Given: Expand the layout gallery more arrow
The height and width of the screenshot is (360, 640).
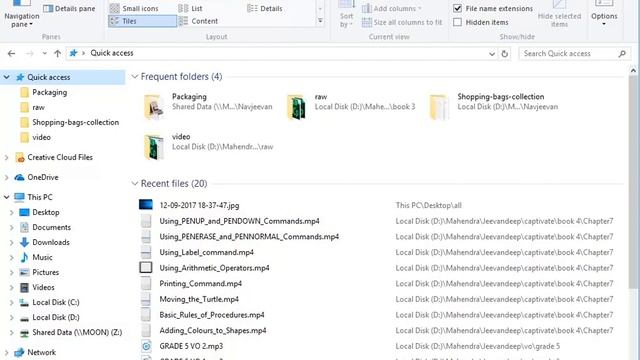Looking at the screenshot, I should click(x=320, y=21).
